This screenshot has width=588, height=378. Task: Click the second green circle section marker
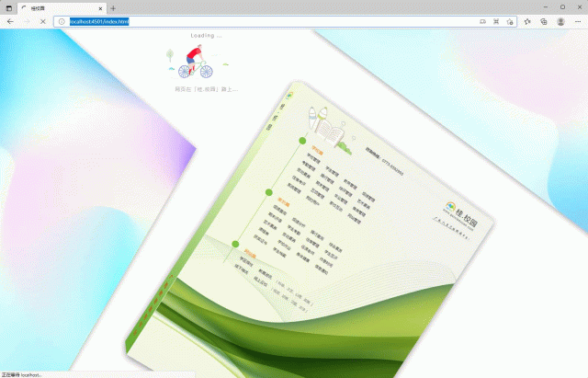[x=269, y=194]
